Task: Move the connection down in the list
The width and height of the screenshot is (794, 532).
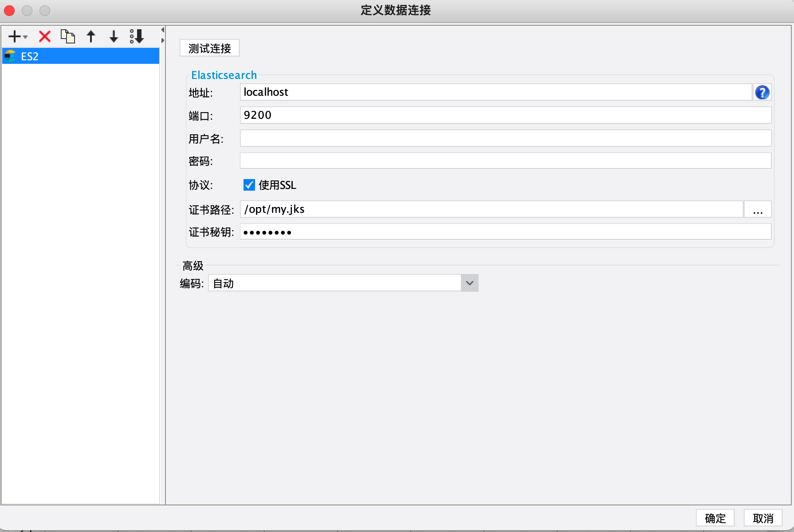Action: pos(114,36)
